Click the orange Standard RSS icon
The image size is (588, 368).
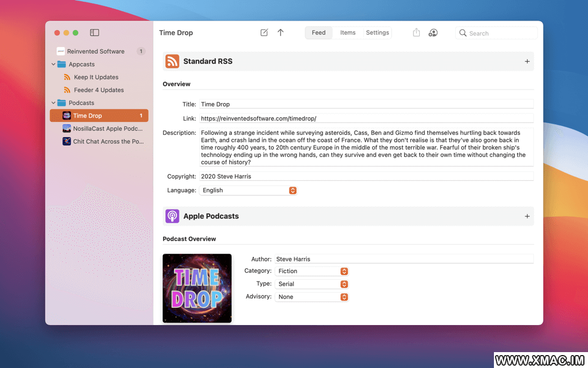172,61
